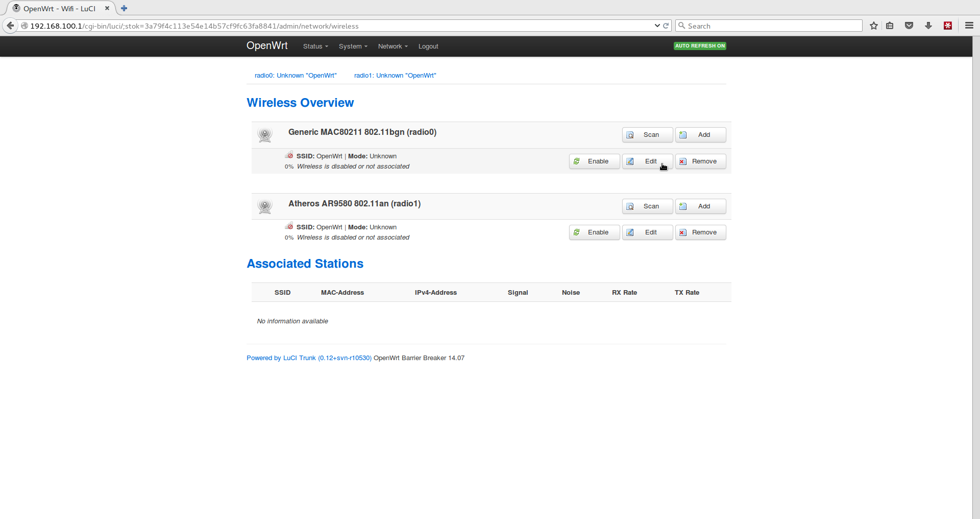Remove the radio0 OpenWrt network
This screenshot has height=519, width=980.
pyautogui.click(x=700, y=161)
